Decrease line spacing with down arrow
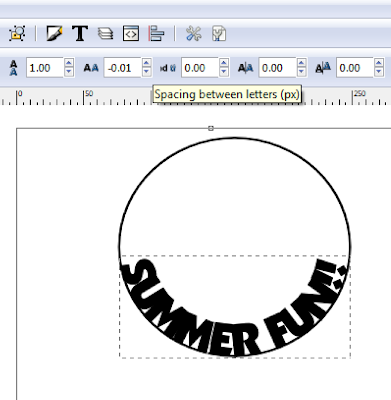391x400 pixels. coord(69,72)
